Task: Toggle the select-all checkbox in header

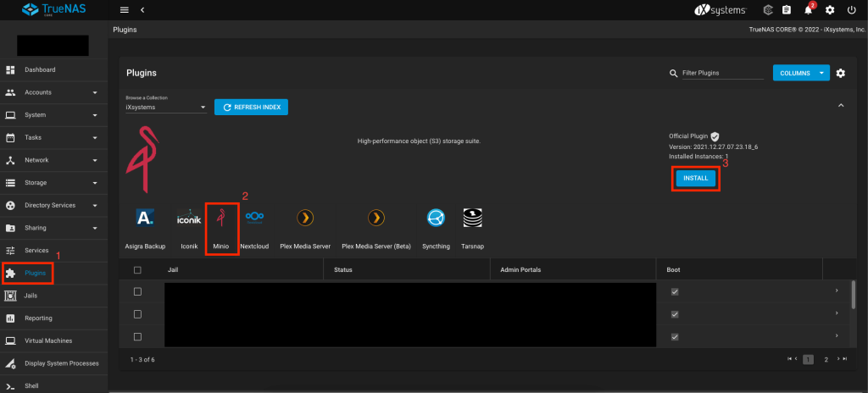Action: (x=138, y=270)
